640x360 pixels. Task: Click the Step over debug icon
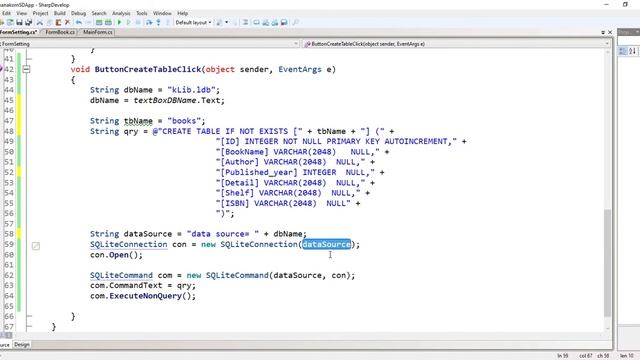(149, 22)
